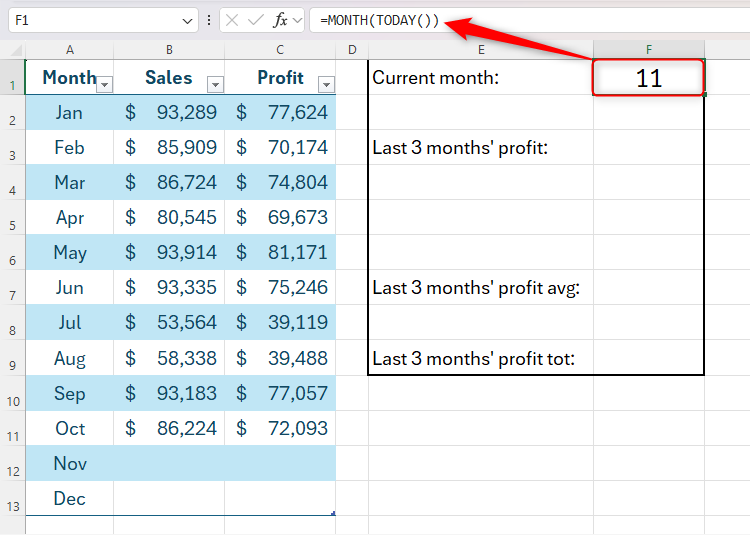Viewport: 750px width, 535px height.
Task: Select the Mar month cell
Action: [70, 182]
